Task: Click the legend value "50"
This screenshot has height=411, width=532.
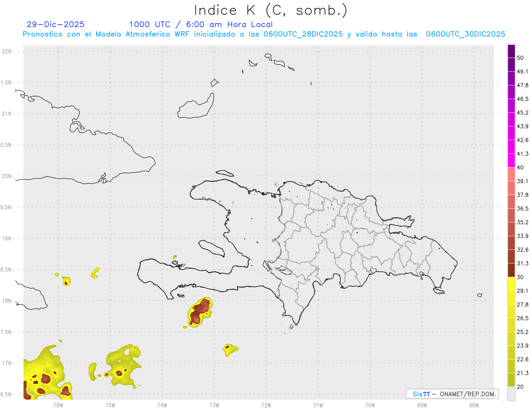Action: tap(521, 58)
